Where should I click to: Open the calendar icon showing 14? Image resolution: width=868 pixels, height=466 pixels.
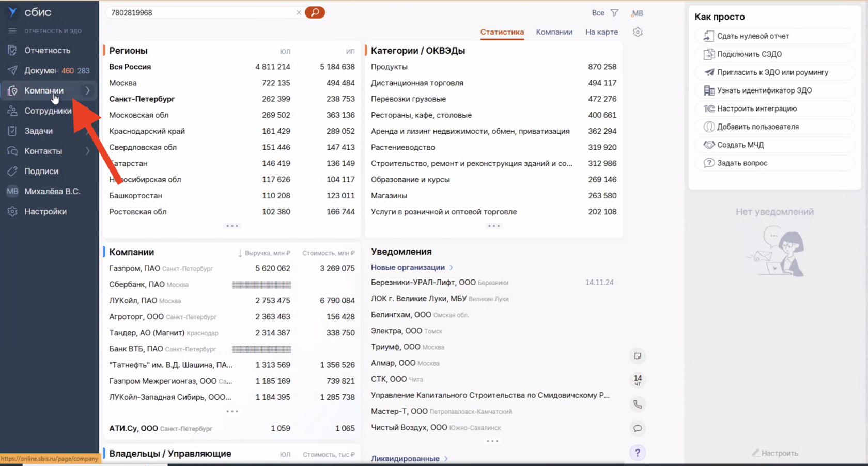(638, 380)
